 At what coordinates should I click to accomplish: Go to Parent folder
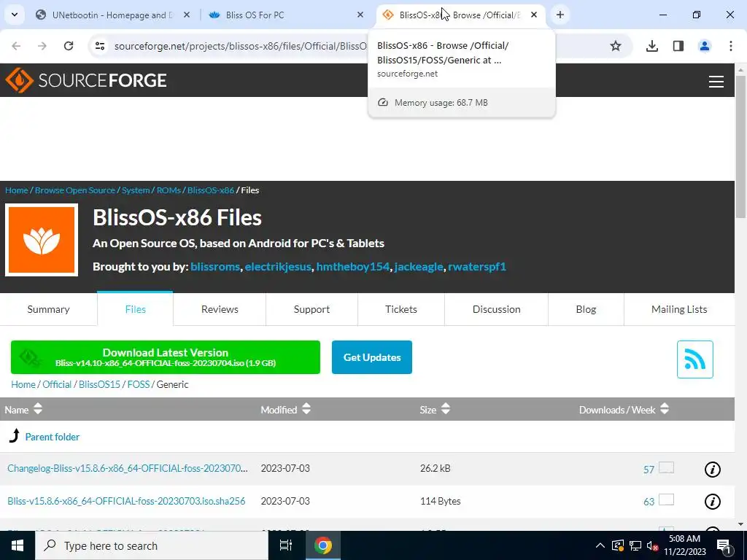pyautogui.click(x=53, y=437)
